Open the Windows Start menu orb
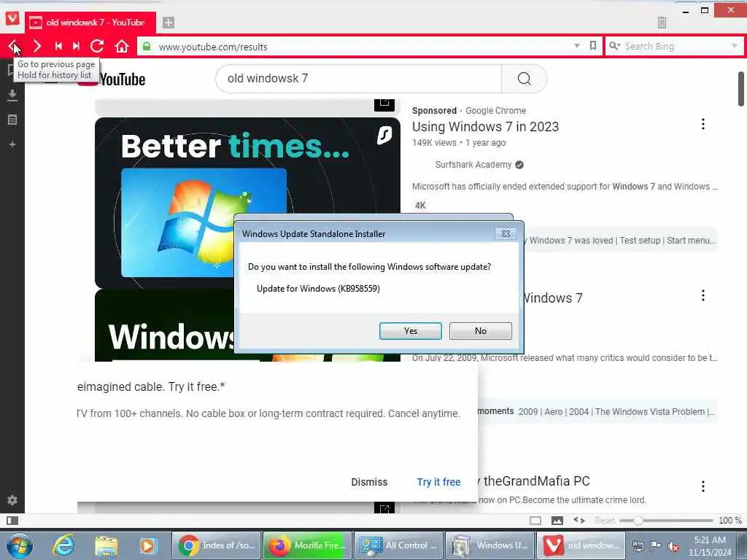Viewport: 747px width, 560px height. pyautogui.click(x=20, y=545)
